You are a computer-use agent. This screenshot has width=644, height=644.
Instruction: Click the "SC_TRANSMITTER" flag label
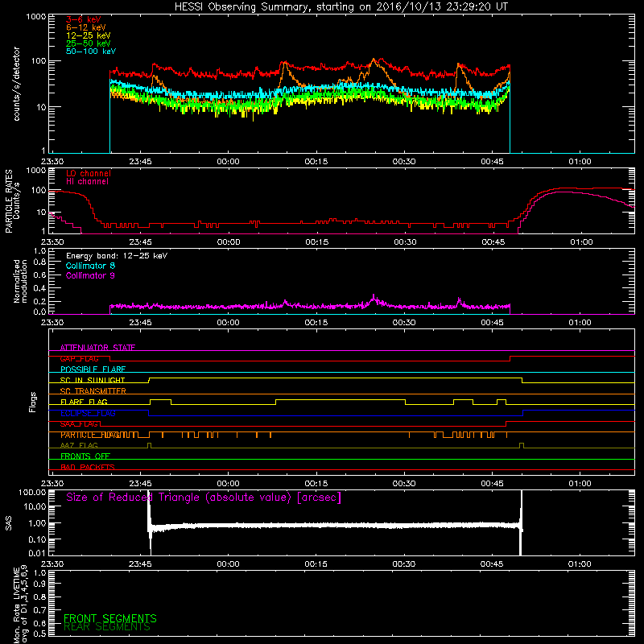pyautogui.click(x=93, y=390)
